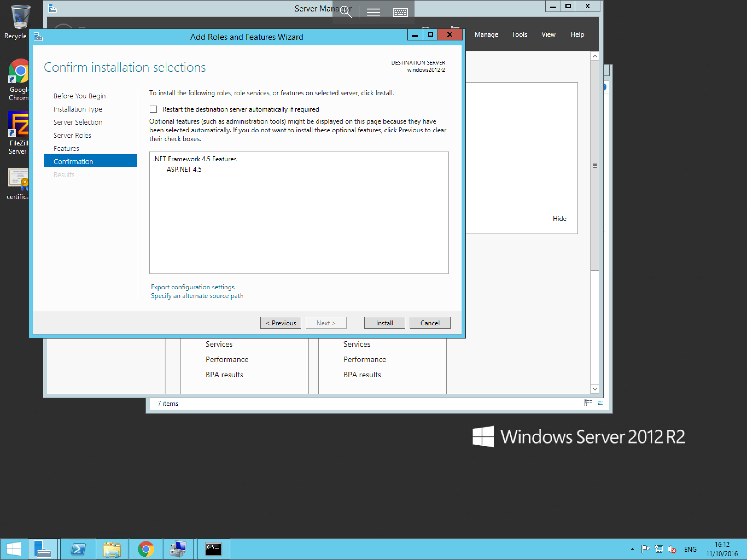
Task: Expand Features step in wizard sidebar
Action: [66, 148]
